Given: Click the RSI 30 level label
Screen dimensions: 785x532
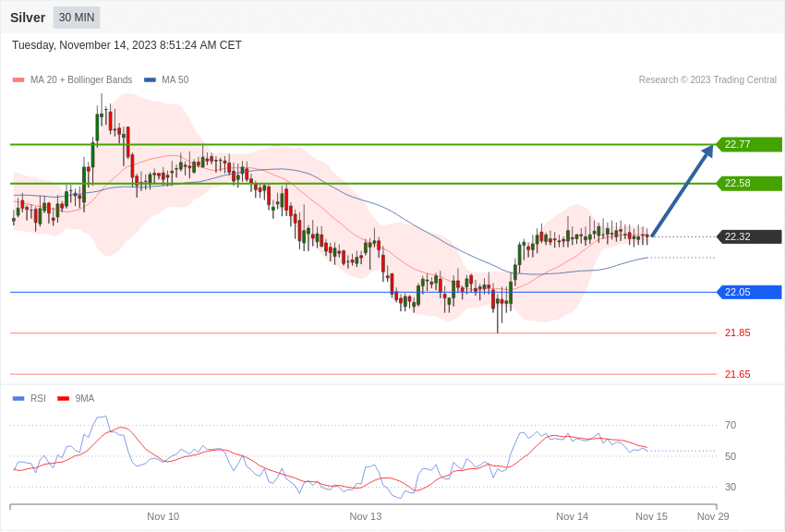Looking at the screenshot, I should click(731, 487).
